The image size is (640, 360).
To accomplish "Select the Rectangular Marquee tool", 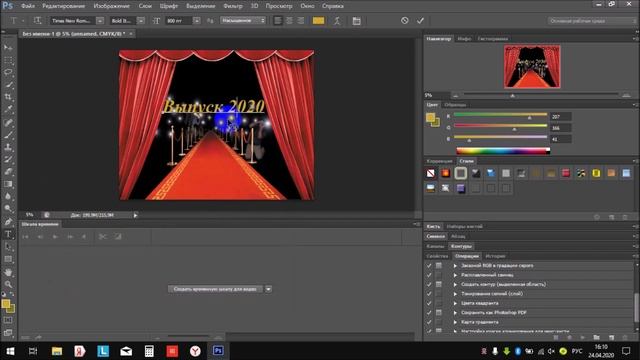I will click(8, 60).
